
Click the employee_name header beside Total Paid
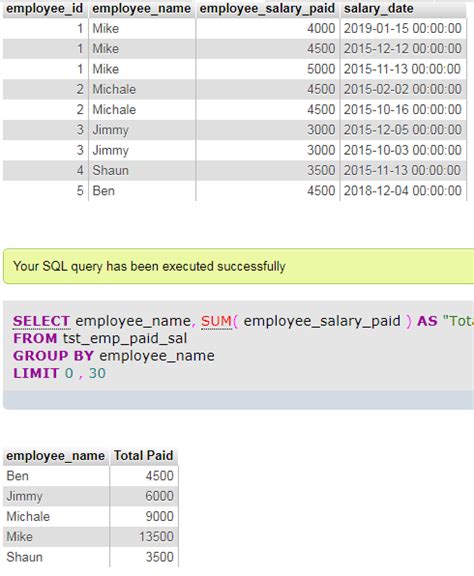pyautogui.click(x=55, y=456)
